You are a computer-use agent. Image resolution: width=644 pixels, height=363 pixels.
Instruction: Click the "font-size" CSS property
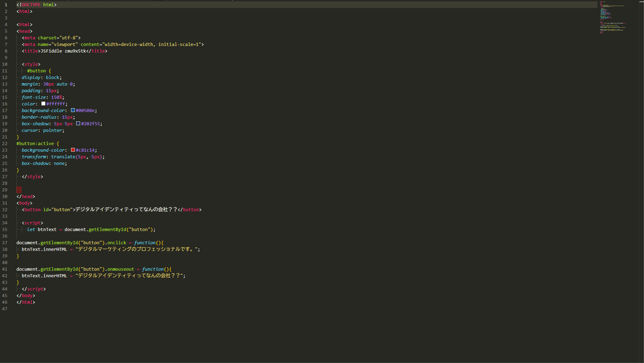[34, 97]
